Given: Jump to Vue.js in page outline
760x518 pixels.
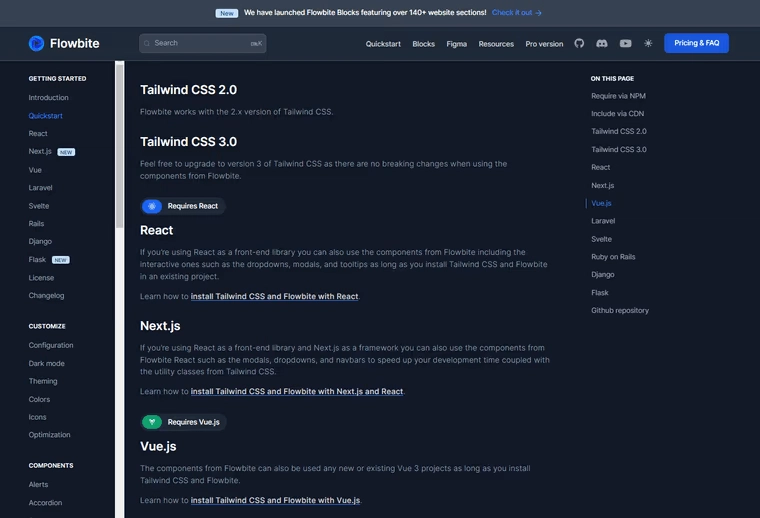Looking at the screenshot, I should point(601,203).
